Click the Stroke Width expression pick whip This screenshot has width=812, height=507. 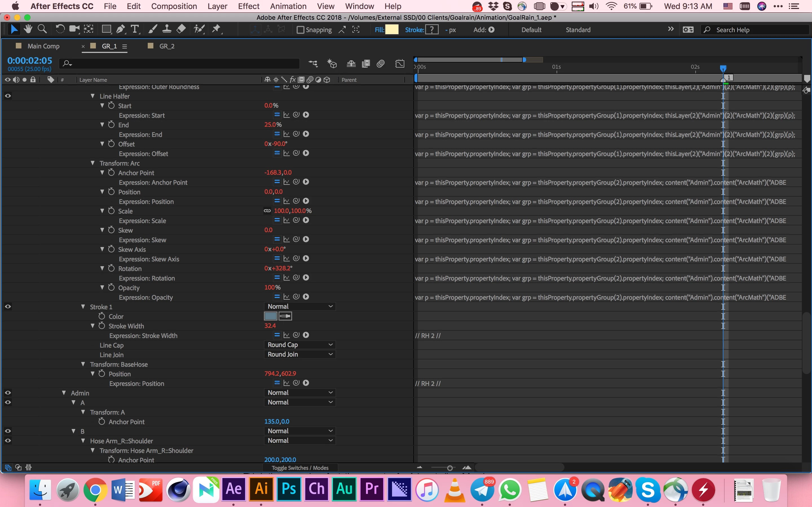coord(296,335)
